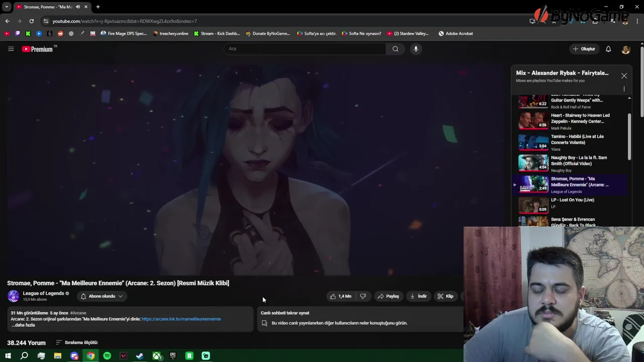The height and width of the screenshot is (362, 644).
Task: Open Epic Games Launcher from taskbar
Action: [x=173, y=356]
